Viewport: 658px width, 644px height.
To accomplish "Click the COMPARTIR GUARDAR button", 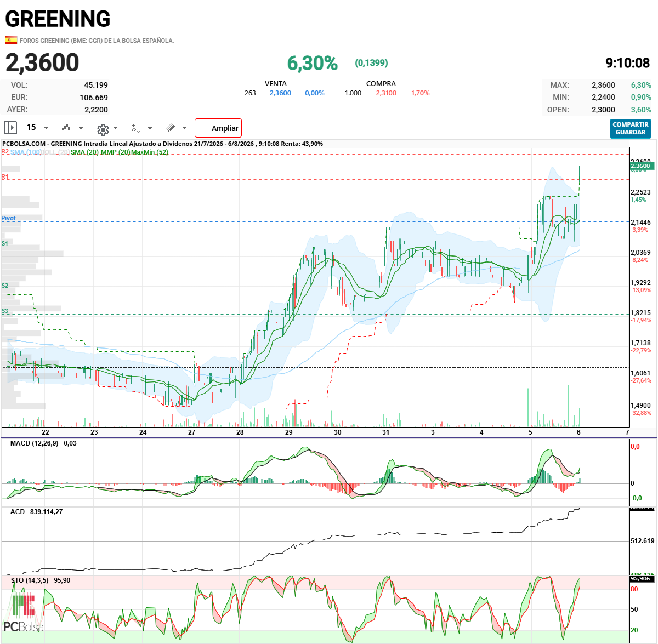I will point(631,128).
